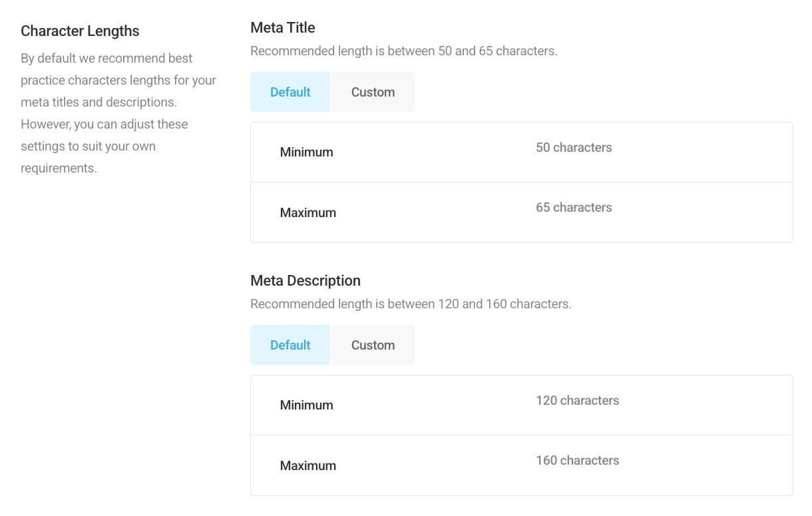Click the Meta Title heading

coord(282,27)
